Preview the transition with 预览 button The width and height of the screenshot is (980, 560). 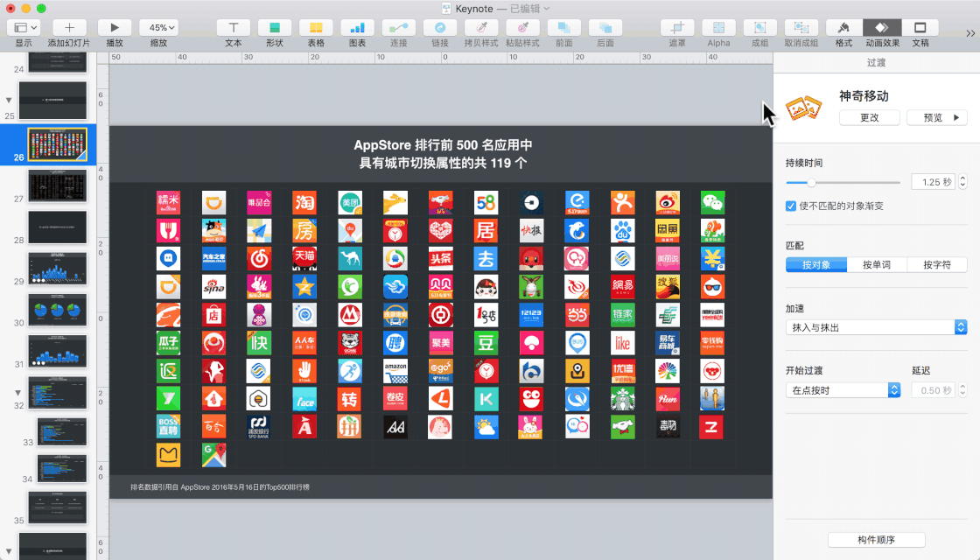pyautogui.click(x=937, y=117)
